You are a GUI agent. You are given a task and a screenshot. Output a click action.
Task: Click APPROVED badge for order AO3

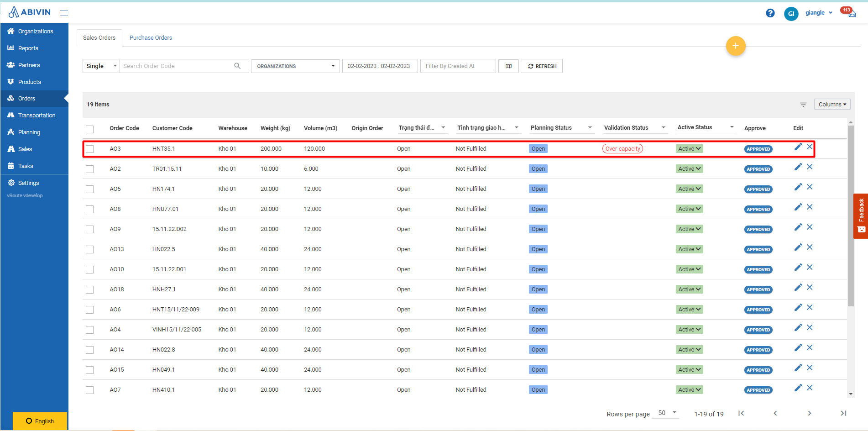pos(758,149)
